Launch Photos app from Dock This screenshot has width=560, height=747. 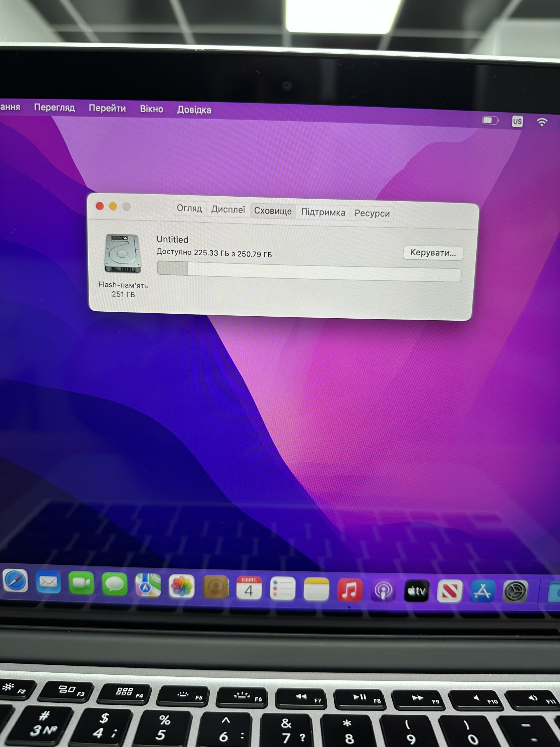182,586
